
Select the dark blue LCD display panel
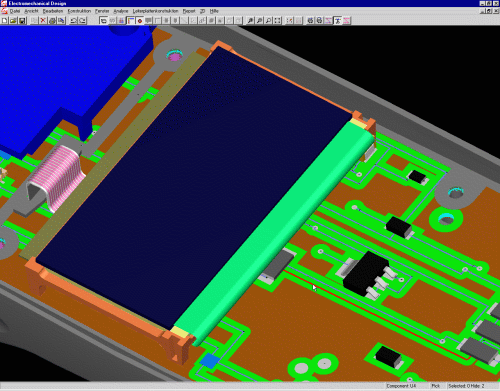(193, 187)
